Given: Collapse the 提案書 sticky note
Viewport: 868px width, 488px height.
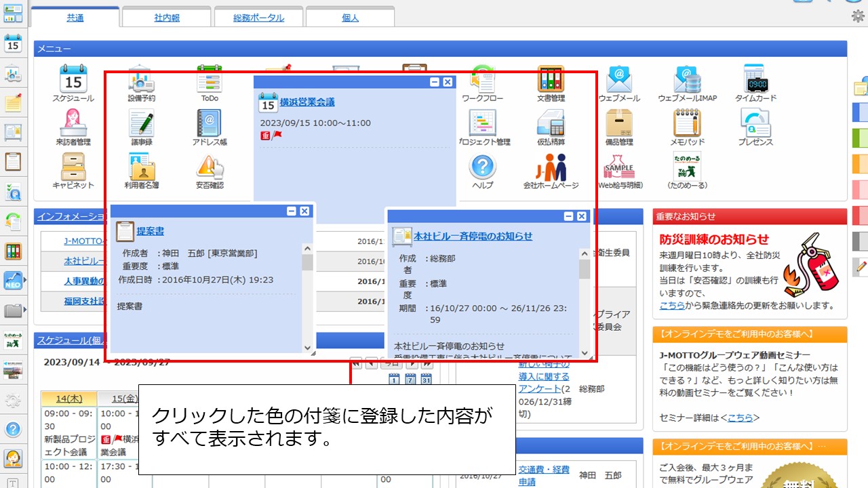Looking at the screenshot, I should click(292, 211).
